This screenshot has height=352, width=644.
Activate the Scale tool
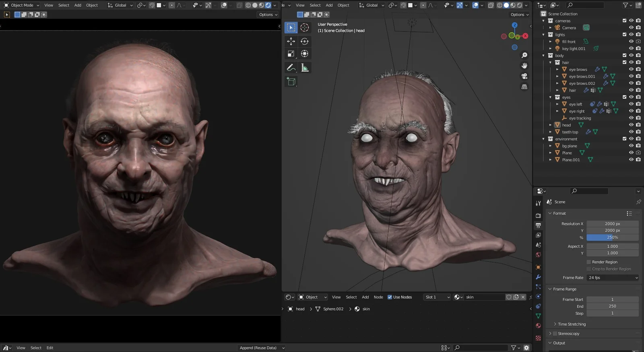coord(291,54)
